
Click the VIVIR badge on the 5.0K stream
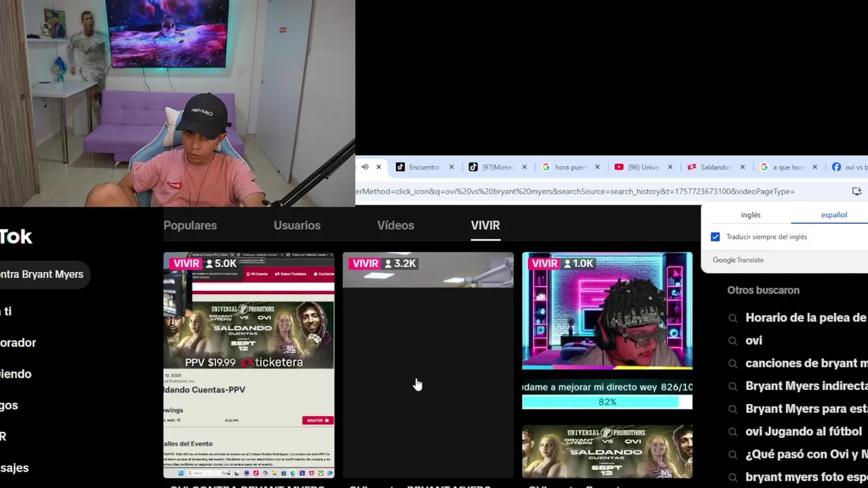coord(186,264)
